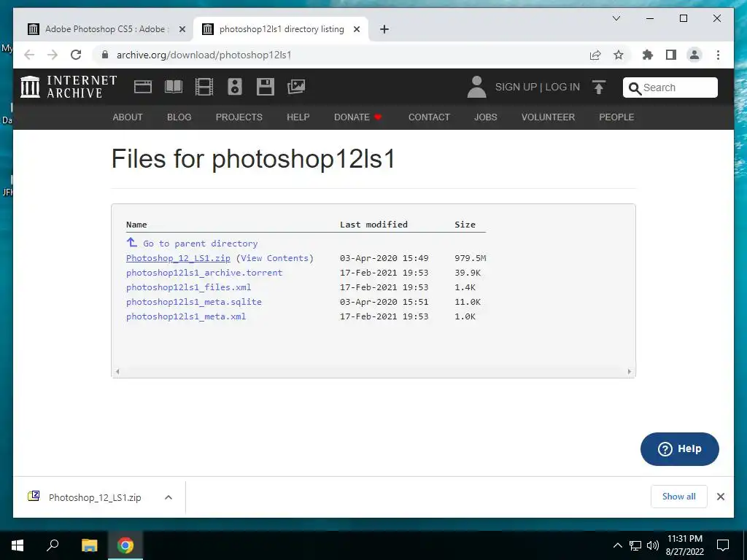Close the Adobe Photoshop CS5 tab
This screenshot has height=560, width=747.
click(182, 29)
